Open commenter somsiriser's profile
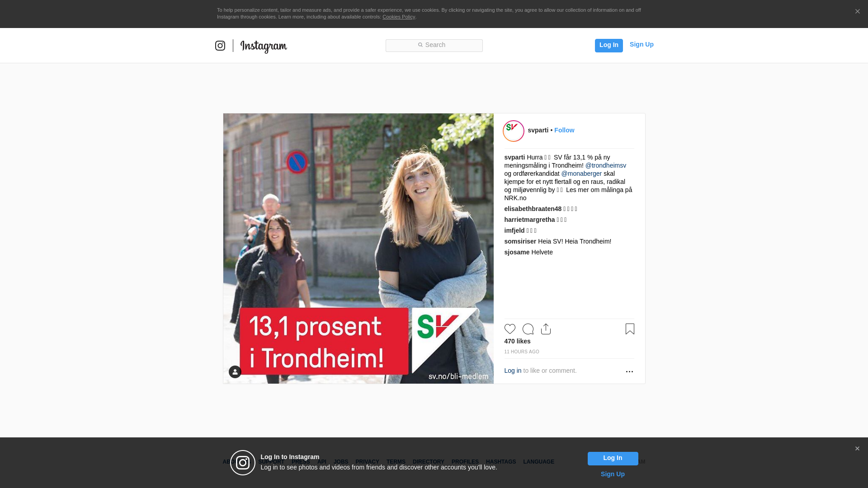Image resolution: width=868 pixels, height=488 pixels. point(520,241)
